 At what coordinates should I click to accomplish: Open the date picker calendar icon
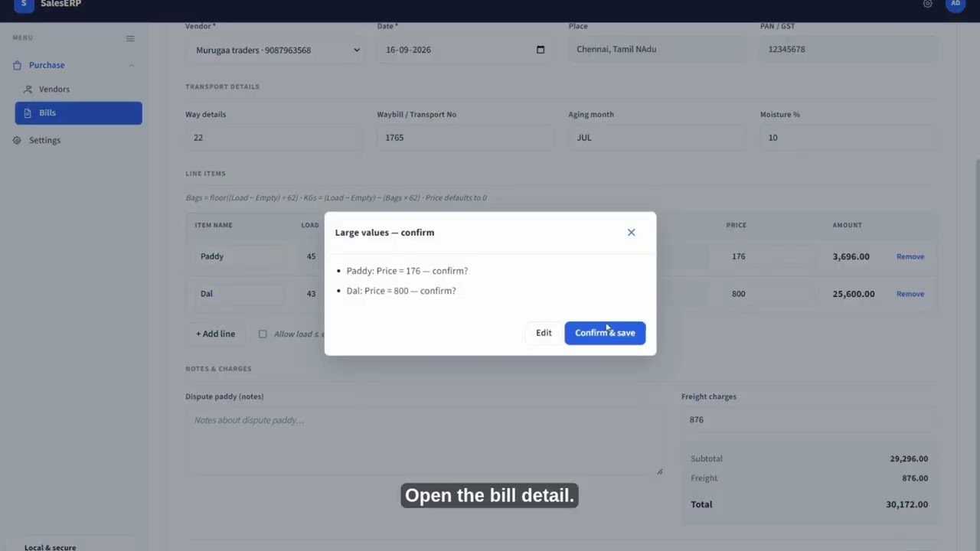[541, 50]
